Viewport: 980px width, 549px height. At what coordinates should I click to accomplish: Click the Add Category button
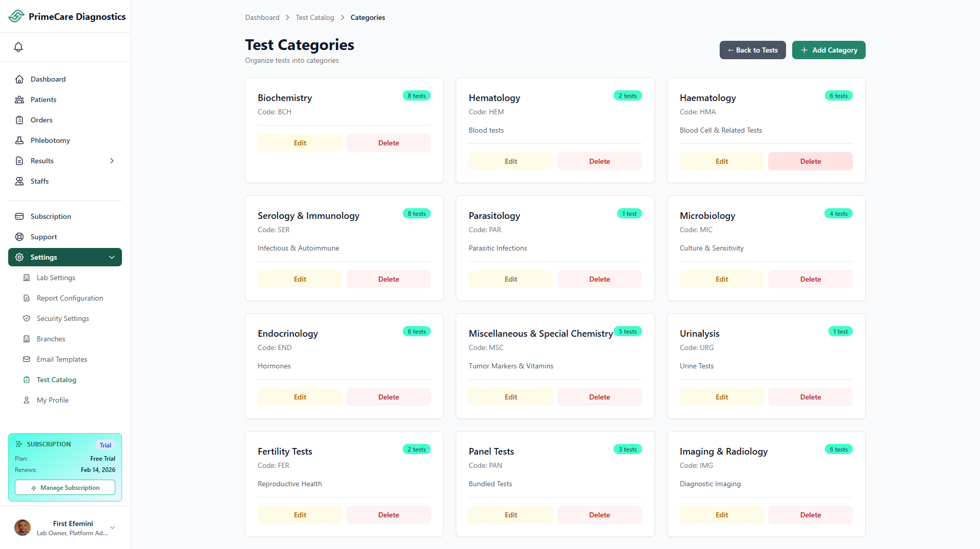828,50
